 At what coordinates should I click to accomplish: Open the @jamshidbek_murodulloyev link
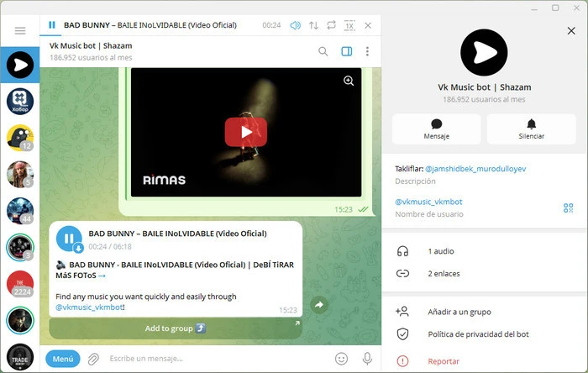coord(475,169)
